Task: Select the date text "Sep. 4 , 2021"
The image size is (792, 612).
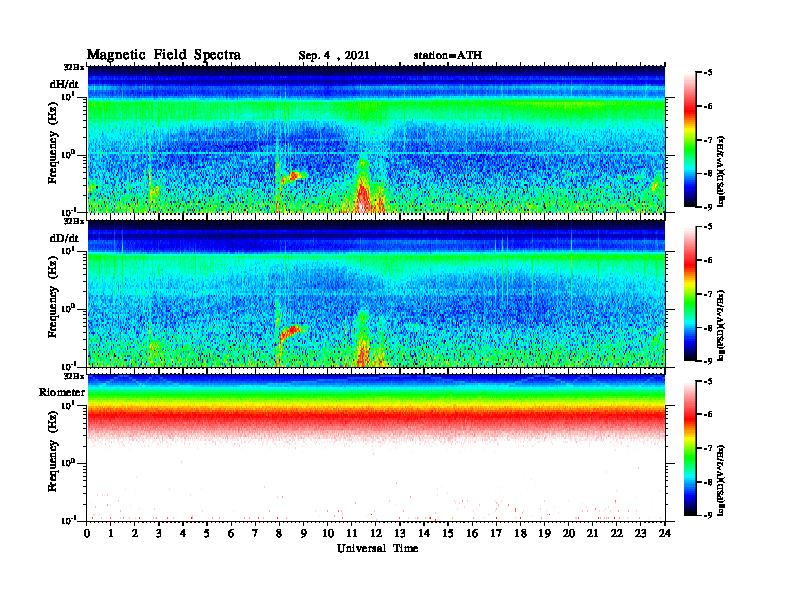Action: [334, 56]
